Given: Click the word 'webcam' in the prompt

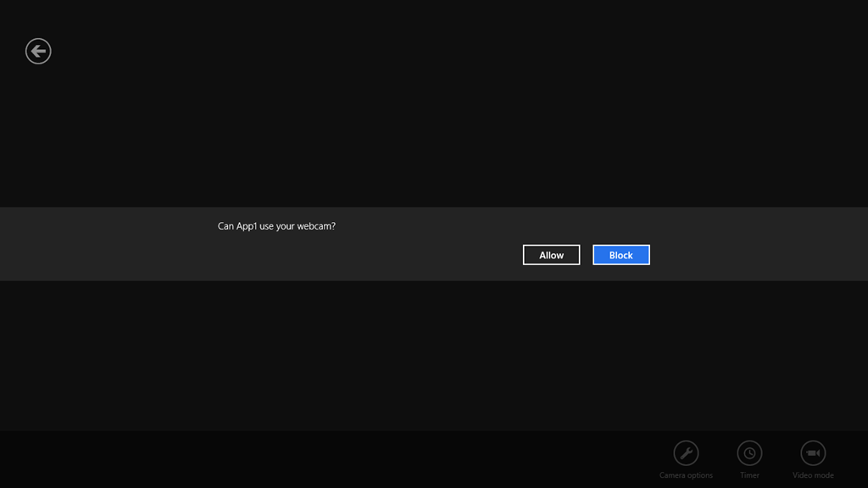Looking at the screenshot, I should 314,226.
